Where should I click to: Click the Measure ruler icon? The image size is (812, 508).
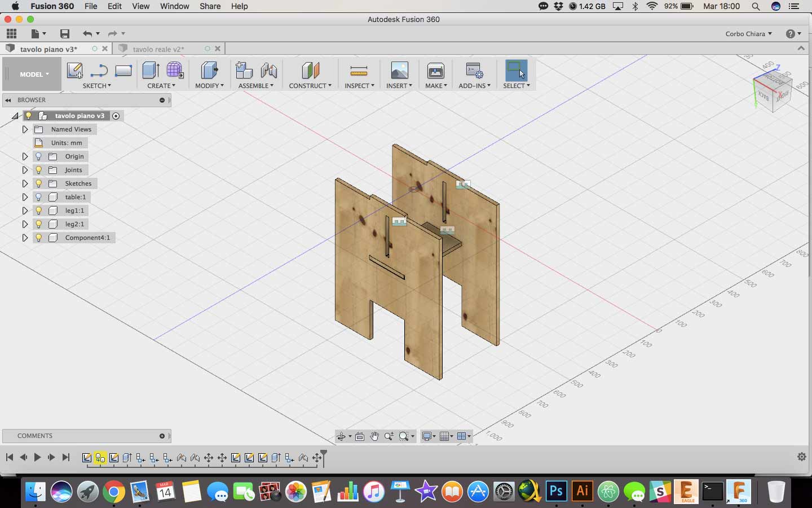point(359,71)
